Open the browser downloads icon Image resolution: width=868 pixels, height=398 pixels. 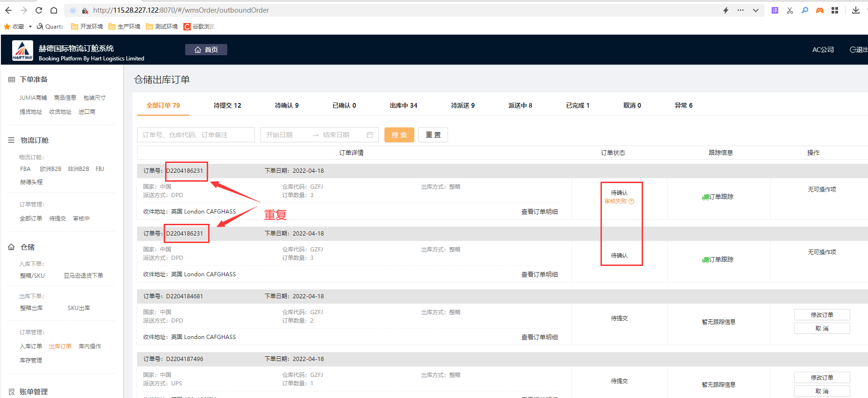point(856,10)
